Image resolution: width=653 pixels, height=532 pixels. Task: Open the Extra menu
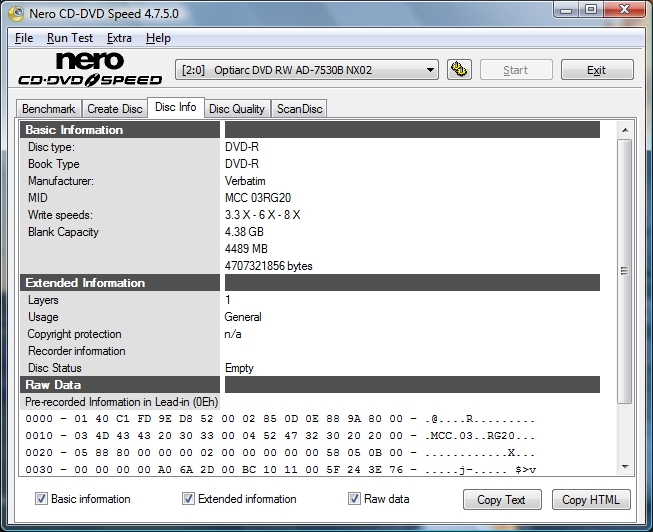pyautogui.click(x=119, y=38)
